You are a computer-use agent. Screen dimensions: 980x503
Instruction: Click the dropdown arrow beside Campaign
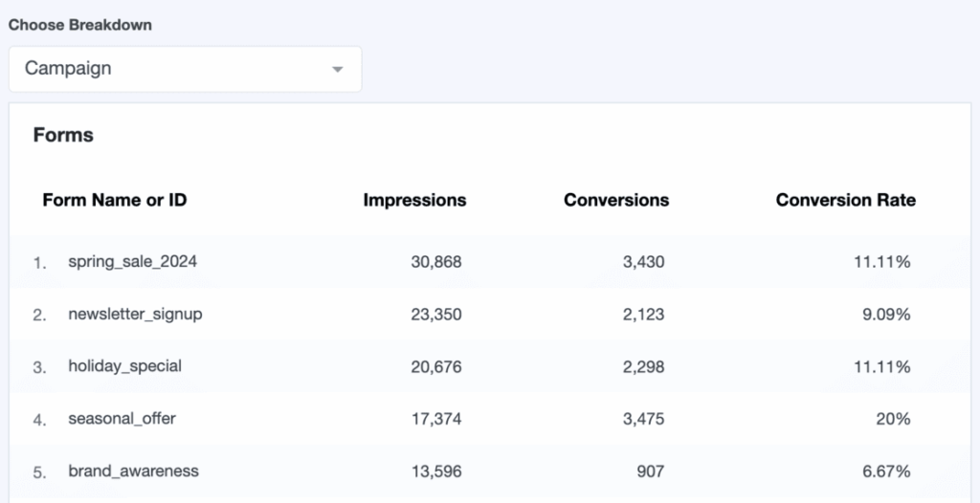pyautogui.click(x=337, y=70)
